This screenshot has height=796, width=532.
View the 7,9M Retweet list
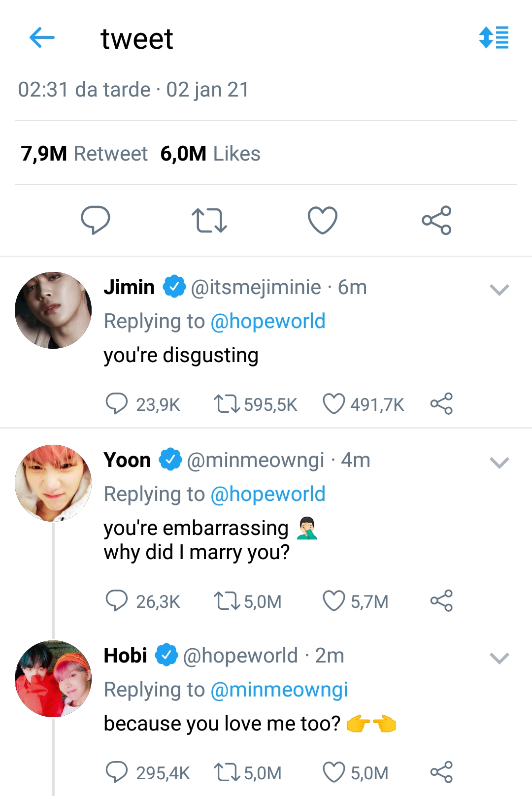84,154
